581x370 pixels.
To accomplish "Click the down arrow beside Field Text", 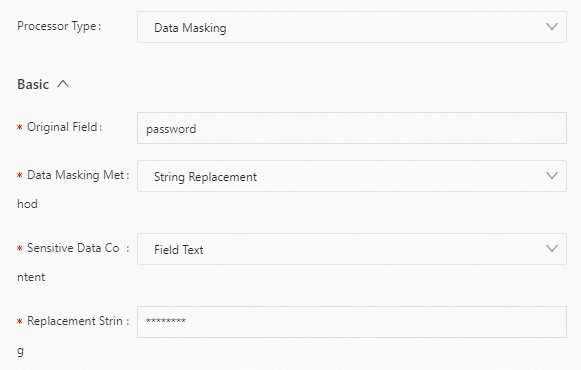I will 552,249.
